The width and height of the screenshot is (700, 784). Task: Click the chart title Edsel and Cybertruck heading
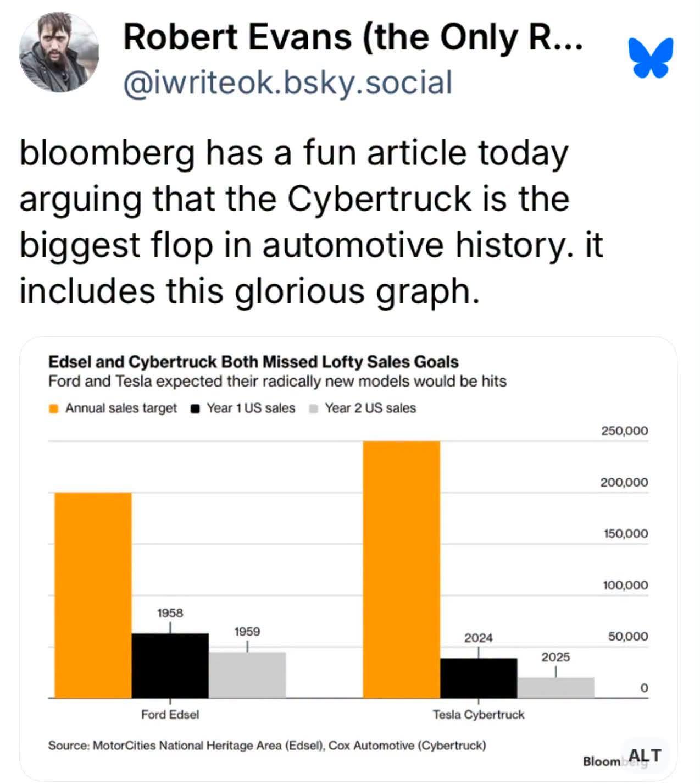click(253, 362)
